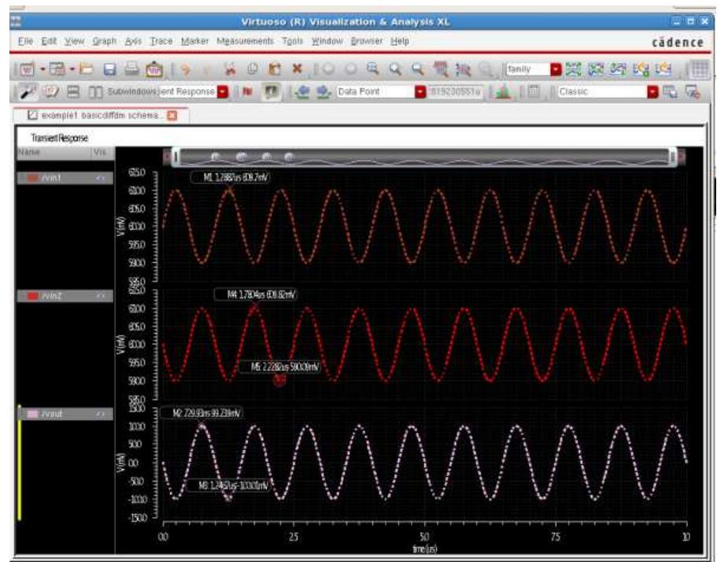Click the open folder icon

click(x=87, y=69)
